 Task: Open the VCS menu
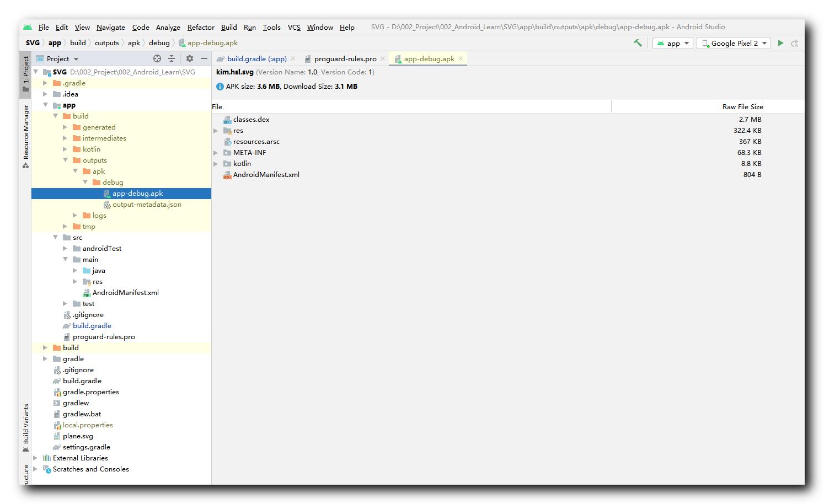point(294,27)
